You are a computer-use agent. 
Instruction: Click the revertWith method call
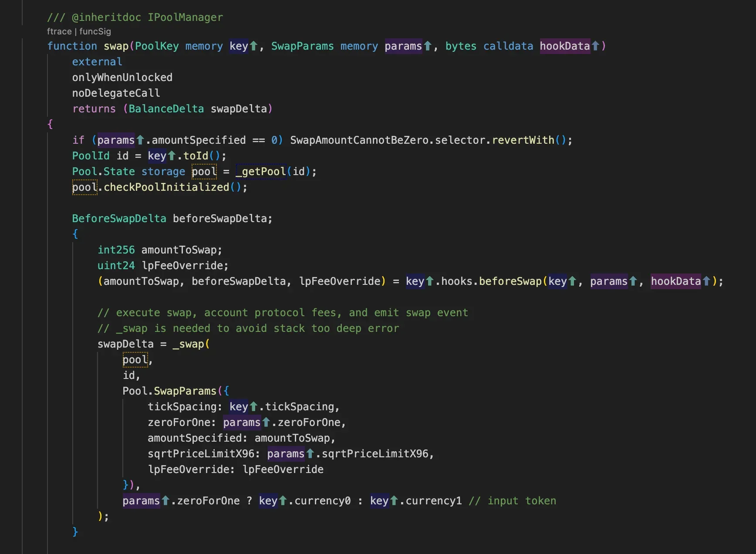523,140
